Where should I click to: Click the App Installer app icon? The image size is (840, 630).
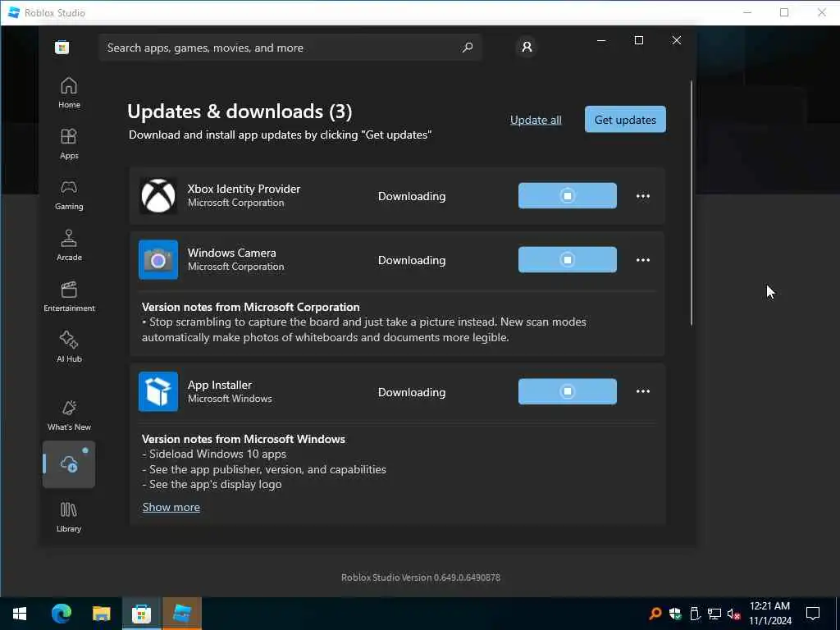click(x=158, y=391)
